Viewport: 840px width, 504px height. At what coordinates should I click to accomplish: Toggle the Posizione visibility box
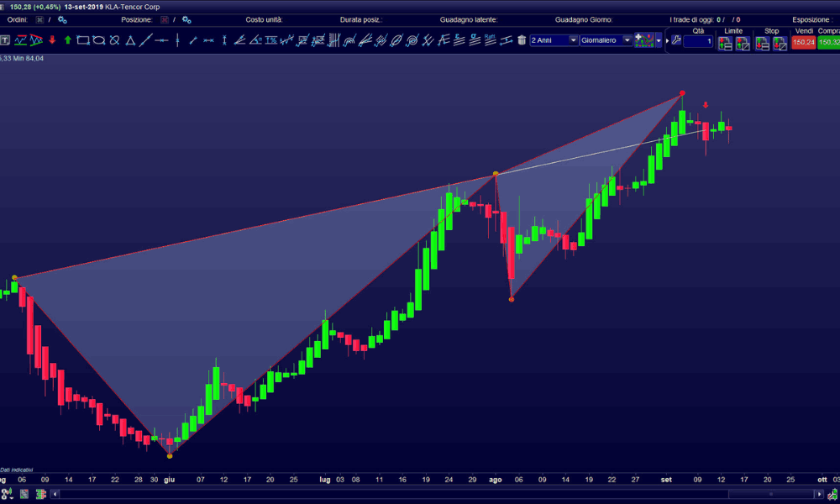point(164,19)
